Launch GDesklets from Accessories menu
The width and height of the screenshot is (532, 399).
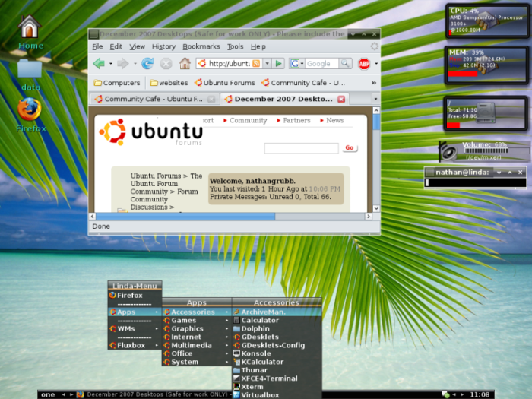[x=277, y=337]
